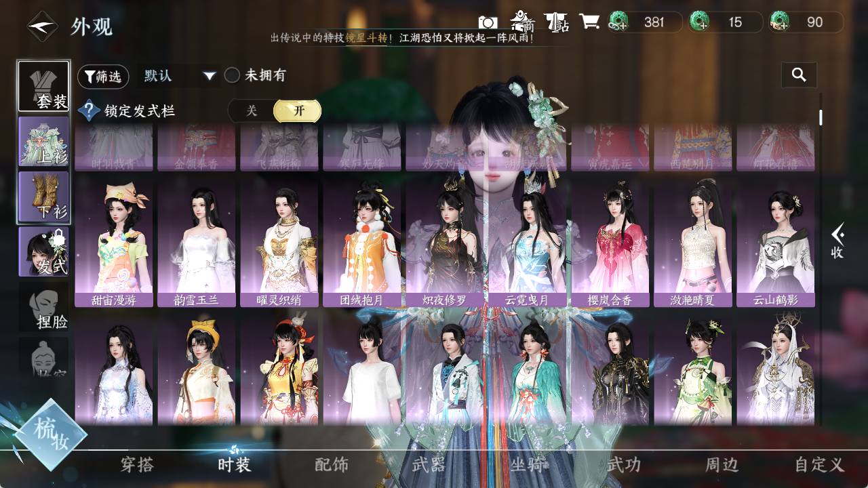Switch to the 自定义 tab
The image size is (868, 488).
(x=819, y=464)
